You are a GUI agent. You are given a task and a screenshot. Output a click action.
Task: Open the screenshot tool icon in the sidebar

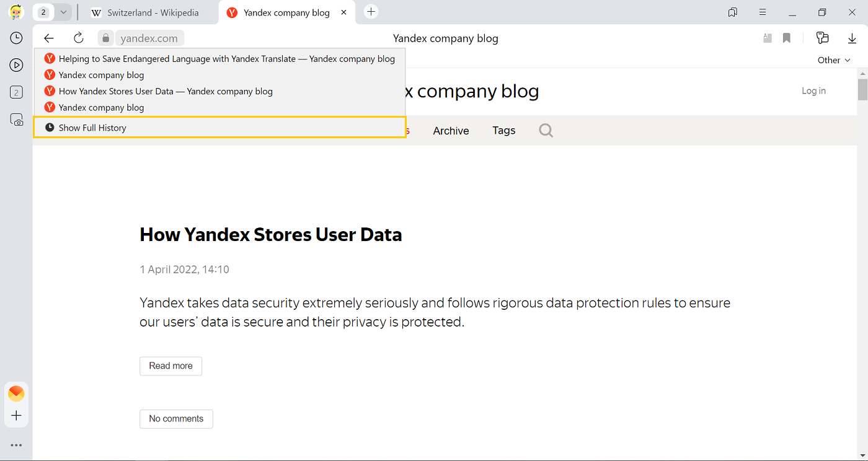[17, 120]
